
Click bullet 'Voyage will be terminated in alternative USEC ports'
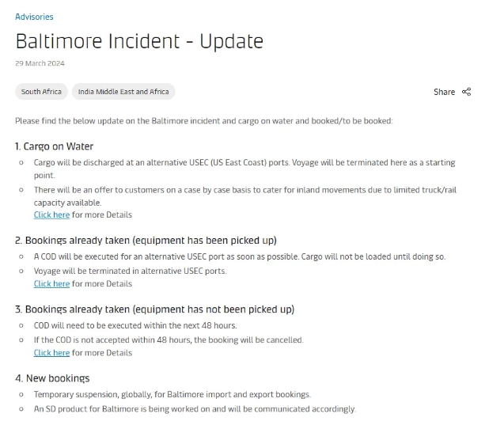131,271
